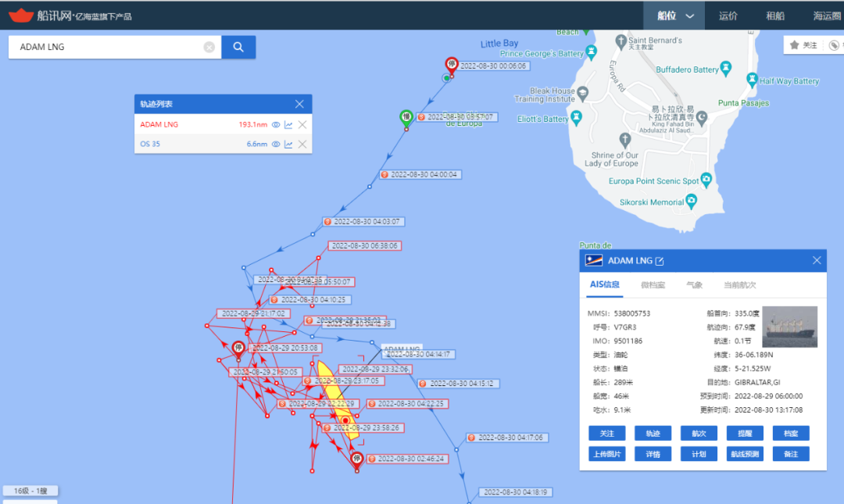Screen dimensions: 844x504
Task: Toggle visibility of OS 35 track
Action: click(x=275, y=144)
